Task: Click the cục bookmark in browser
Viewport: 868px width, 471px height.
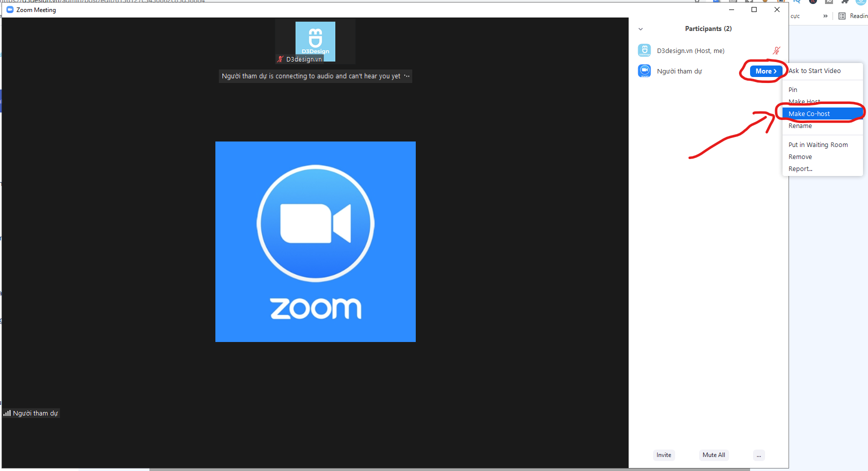Action: (x=795, y=16)
